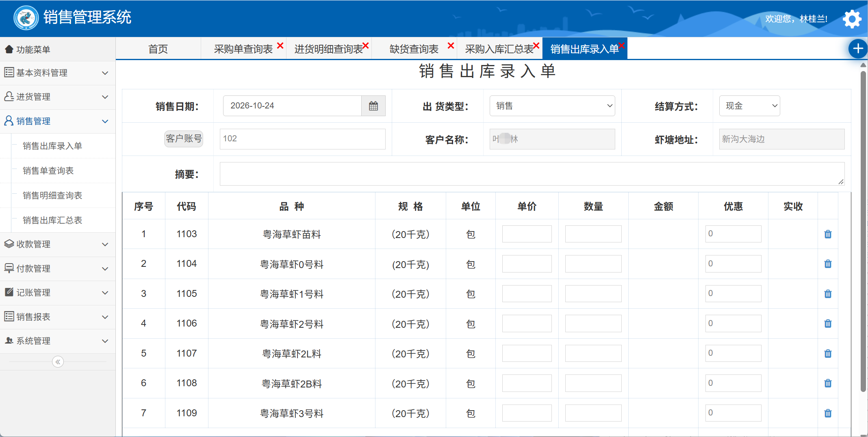Expand 记账管理 menu
The image size is (868, 437).
point(58,293)
